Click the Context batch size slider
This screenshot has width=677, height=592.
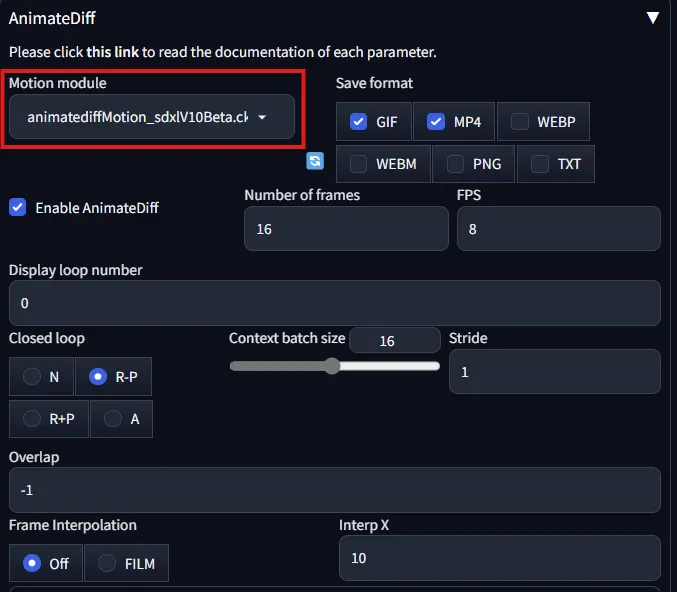coord(334,366)
